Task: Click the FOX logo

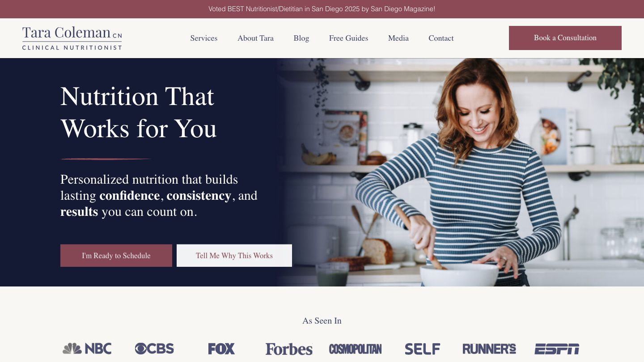Action: pyautogui.click(x=221, y=349)
